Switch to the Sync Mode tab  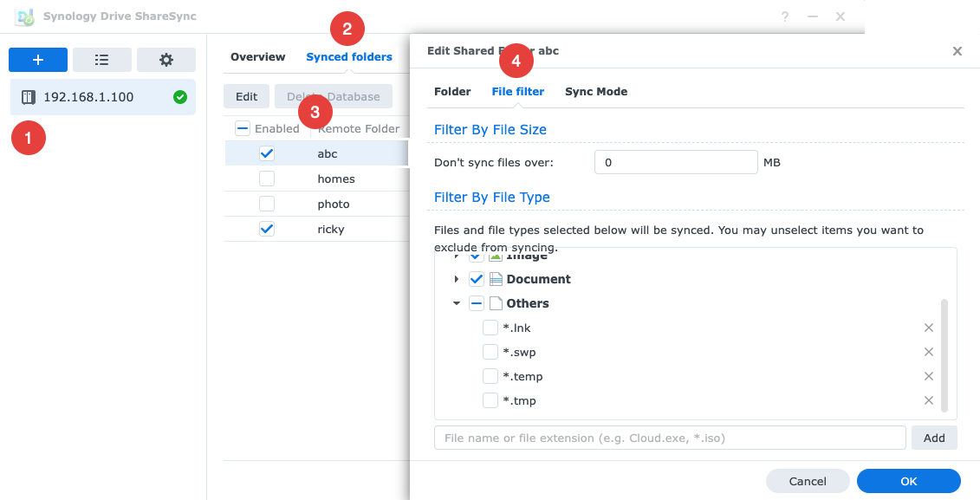coord(596,91)
